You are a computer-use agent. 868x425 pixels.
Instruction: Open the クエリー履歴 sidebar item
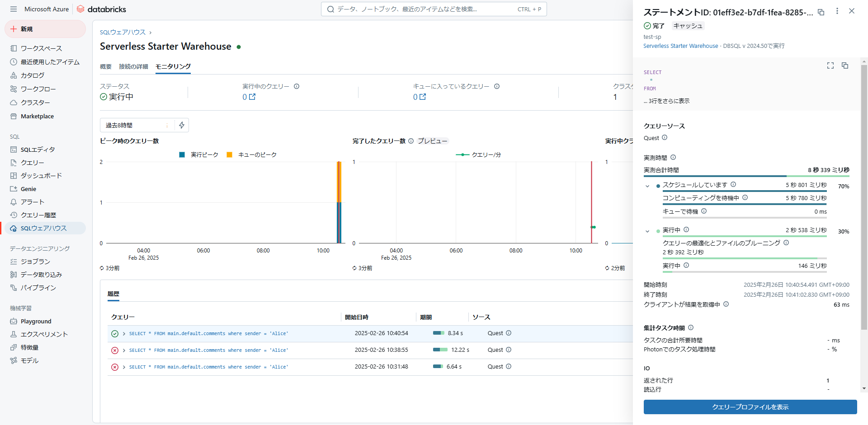[x=38, y=215]
